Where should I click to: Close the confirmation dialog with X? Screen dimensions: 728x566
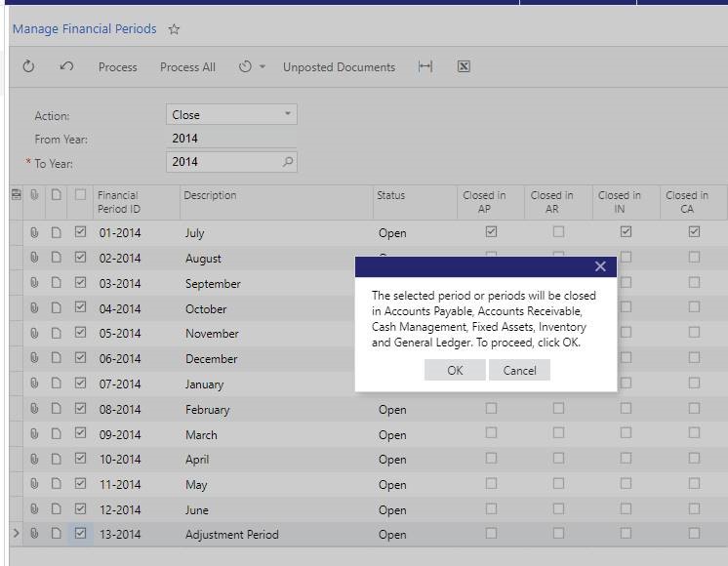pos(599,266)
